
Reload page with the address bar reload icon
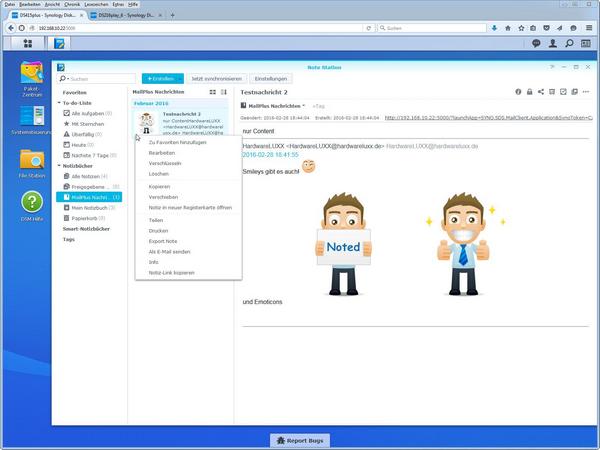tap(368, 28)
